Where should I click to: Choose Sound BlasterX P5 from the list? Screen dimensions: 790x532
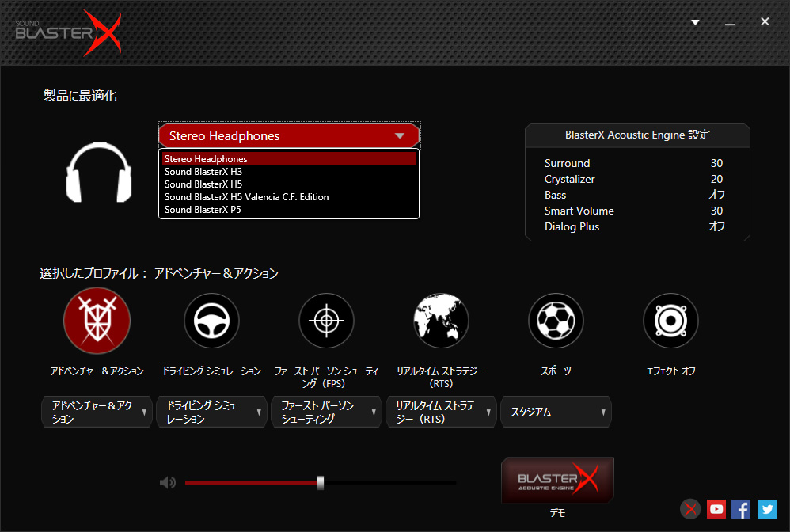(x=203, y=210)
